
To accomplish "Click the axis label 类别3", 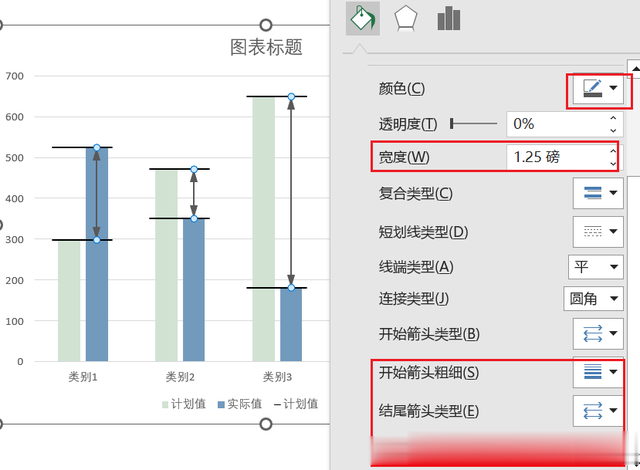I will (x=277, y=377).
